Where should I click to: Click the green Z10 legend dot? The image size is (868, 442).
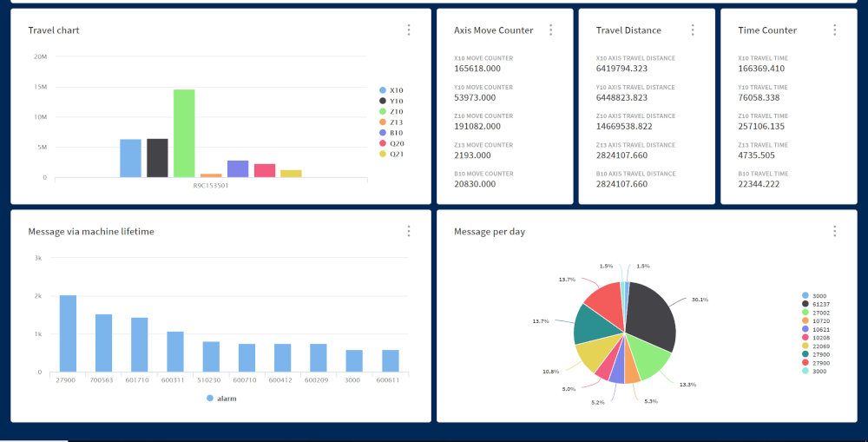(383, 112)
